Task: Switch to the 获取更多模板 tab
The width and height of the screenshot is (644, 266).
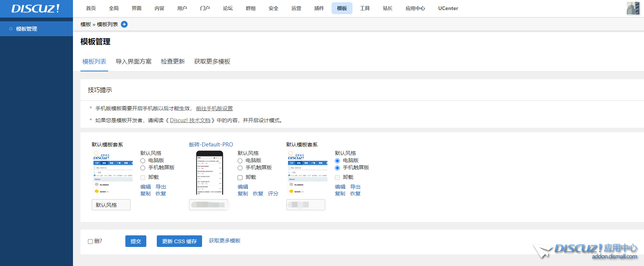Action: point(212,62)
